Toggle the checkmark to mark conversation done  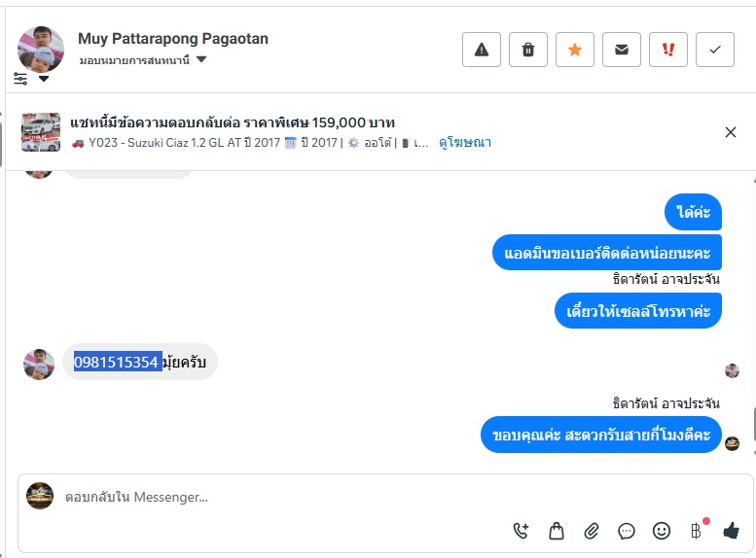(715, 50)
